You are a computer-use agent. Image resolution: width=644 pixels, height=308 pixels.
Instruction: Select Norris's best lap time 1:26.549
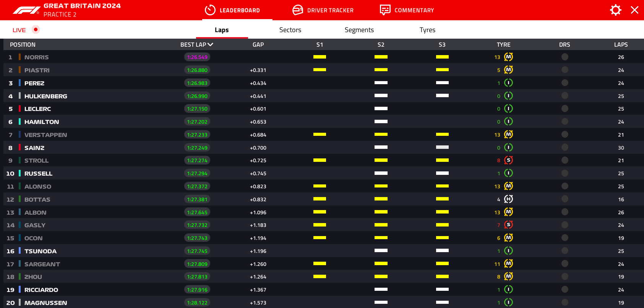click(197, 57)
